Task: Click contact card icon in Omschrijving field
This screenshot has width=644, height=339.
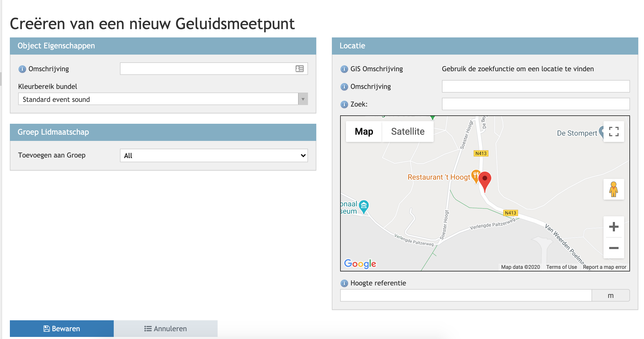Action: click(299, 69)
